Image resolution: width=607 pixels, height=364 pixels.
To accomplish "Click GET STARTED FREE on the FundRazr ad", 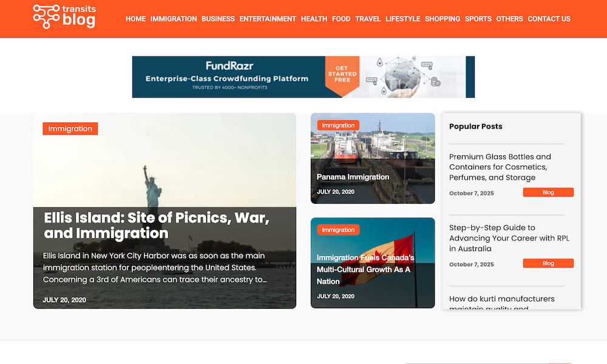I will pyautogui.click(x=341, y=74).
